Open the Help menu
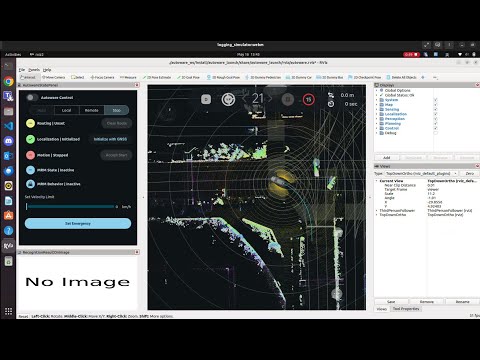480x360 pixels. (47, 70)
